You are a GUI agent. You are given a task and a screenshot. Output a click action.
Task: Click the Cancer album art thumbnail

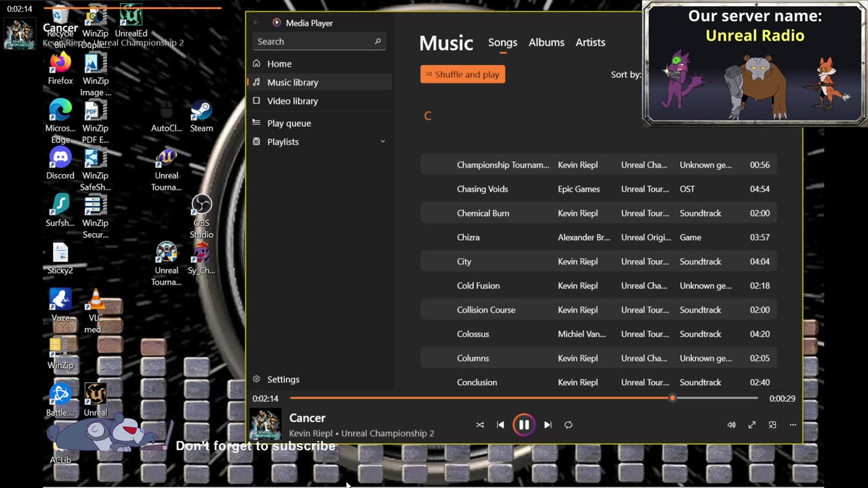[265, 425]
